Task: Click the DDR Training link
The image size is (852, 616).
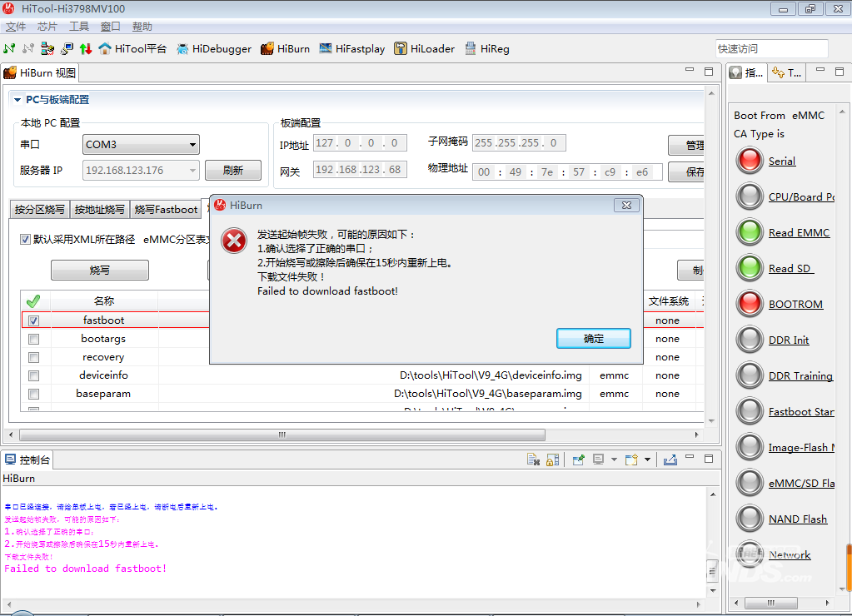Action: coord(800,376)
